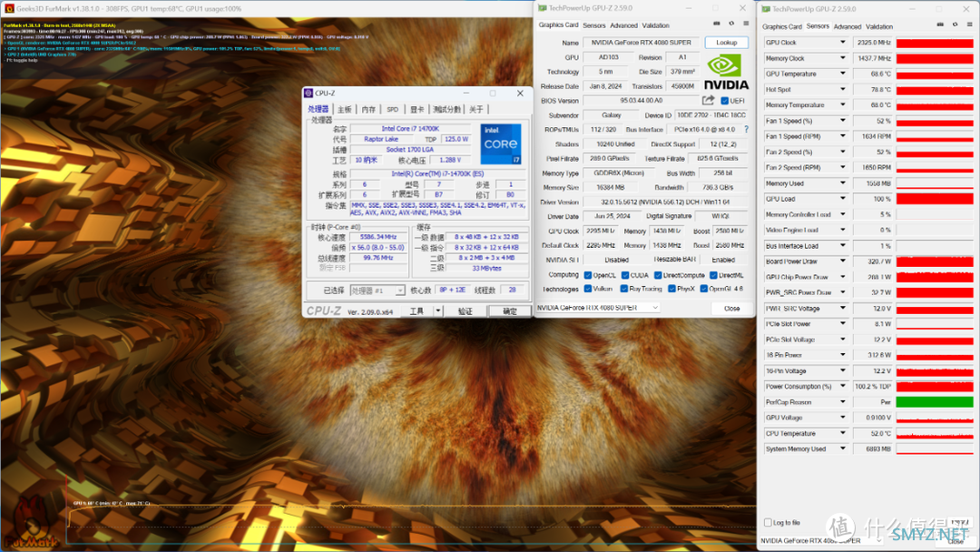Image resolution: width=980 pixels, height=552 pixels.
Task: Click the GPU Load red sensor graph
Action: coord(935,199)
